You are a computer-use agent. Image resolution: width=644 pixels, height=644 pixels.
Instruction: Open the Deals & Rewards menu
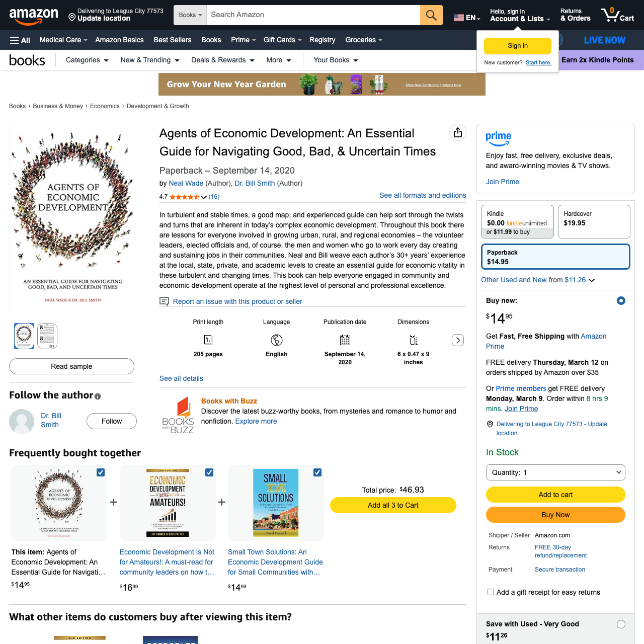pos(222,60)
